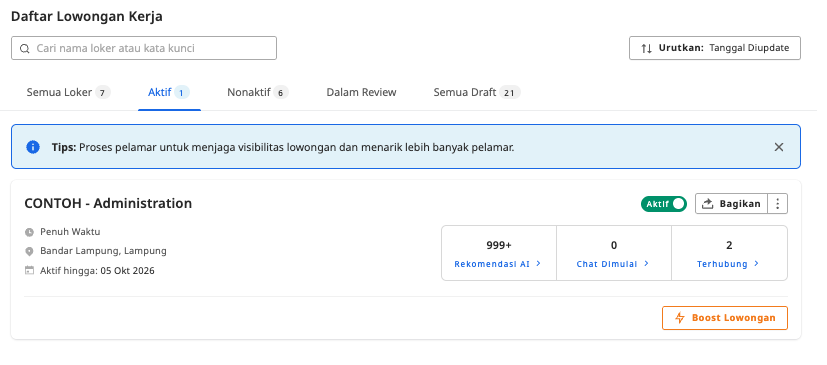827x365 pixels.
Task: Click the Nonaktif count badge 6
Action: point(281,93)
